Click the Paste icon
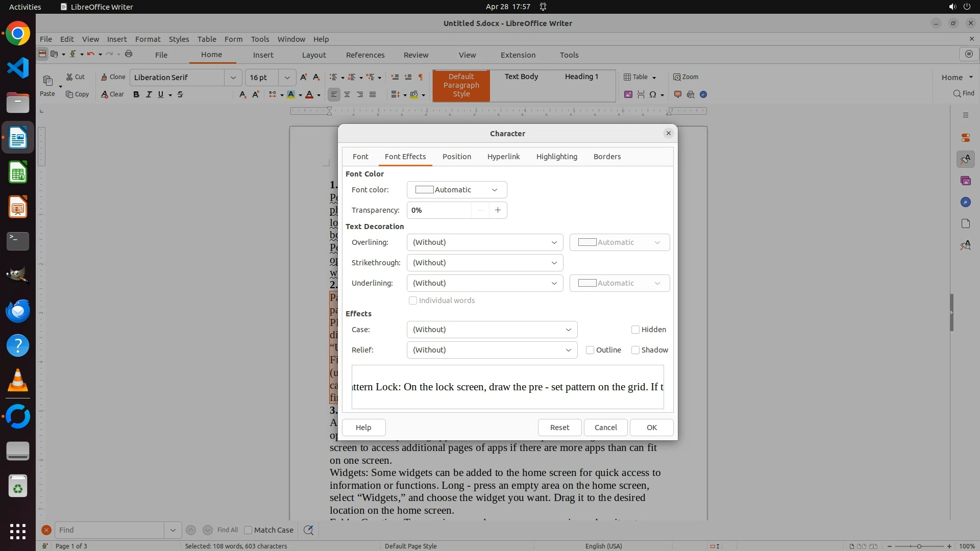Viewport: 980px width, 551px height. 47,82
